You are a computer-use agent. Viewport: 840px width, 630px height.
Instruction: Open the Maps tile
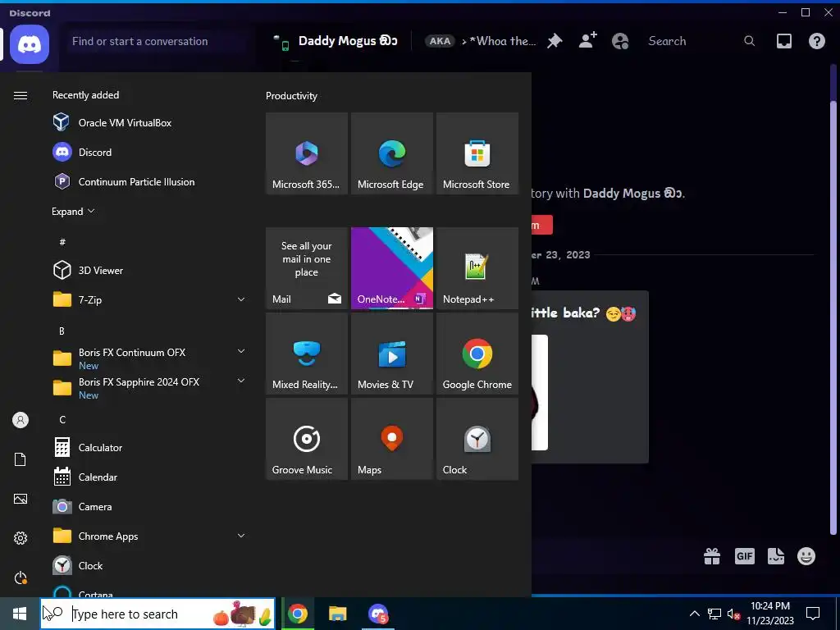(391, 439)
